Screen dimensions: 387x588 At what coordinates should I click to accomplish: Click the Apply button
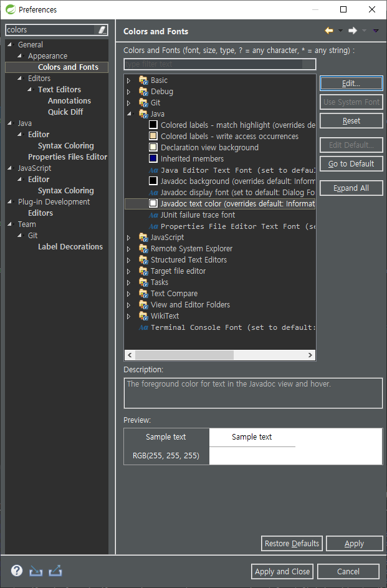click(354, 543)
